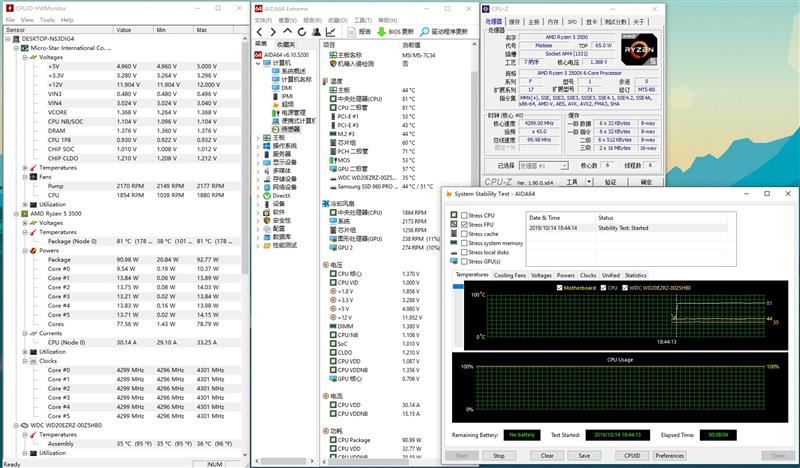Open the 收藏夹 favorites tab in AIDA64
Image resolution: width=800 pixels, height=468 pixels.
286,44
